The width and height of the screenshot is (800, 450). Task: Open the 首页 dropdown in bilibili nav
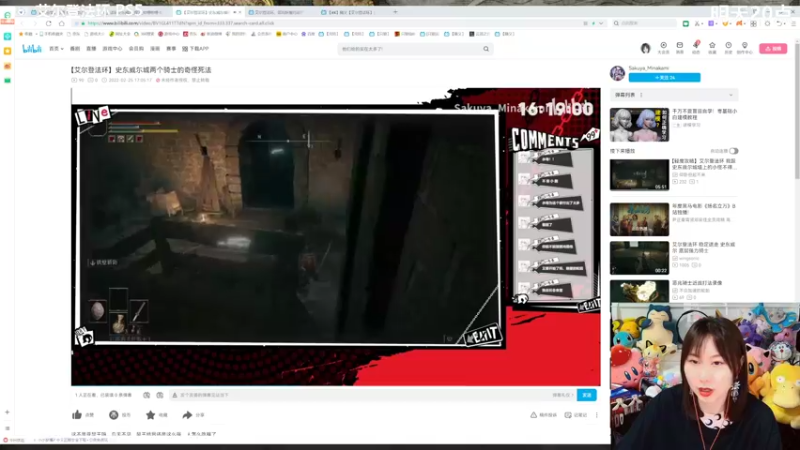[56, 48]
